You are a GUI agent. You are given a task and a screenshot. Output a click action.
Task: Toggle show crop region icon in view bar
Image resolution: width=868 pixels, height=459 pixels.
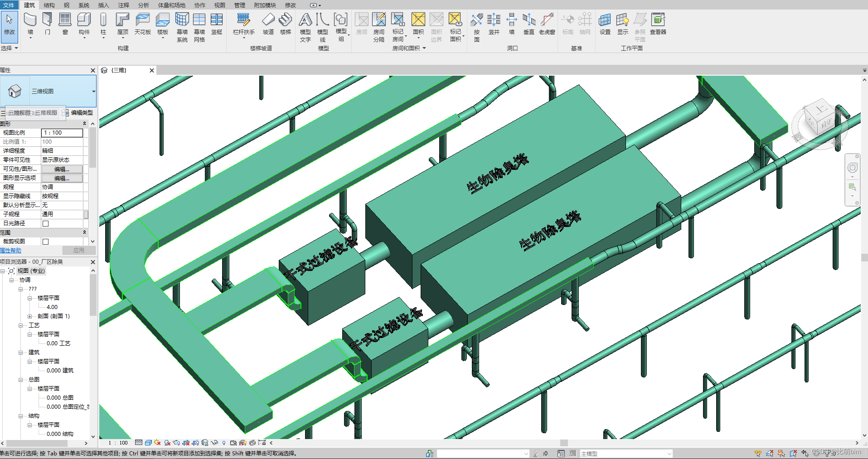(x=195, y=443)
